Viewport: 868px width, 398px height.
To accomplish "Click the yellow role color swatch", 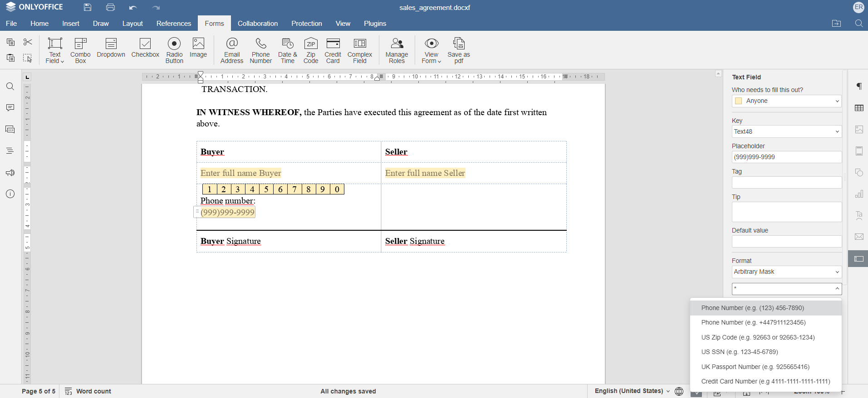I will click(x=738, y=101).
